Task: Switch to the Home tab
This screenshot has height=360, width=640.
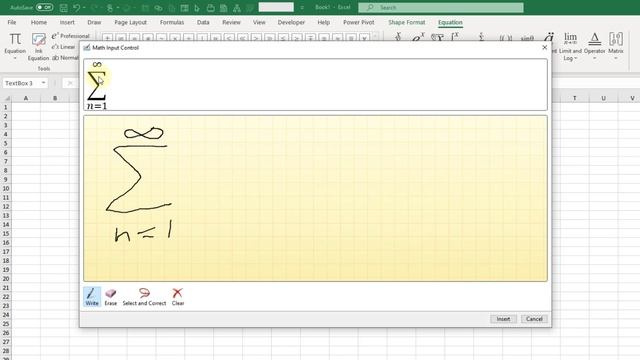Action: click(x=39, y=22)
